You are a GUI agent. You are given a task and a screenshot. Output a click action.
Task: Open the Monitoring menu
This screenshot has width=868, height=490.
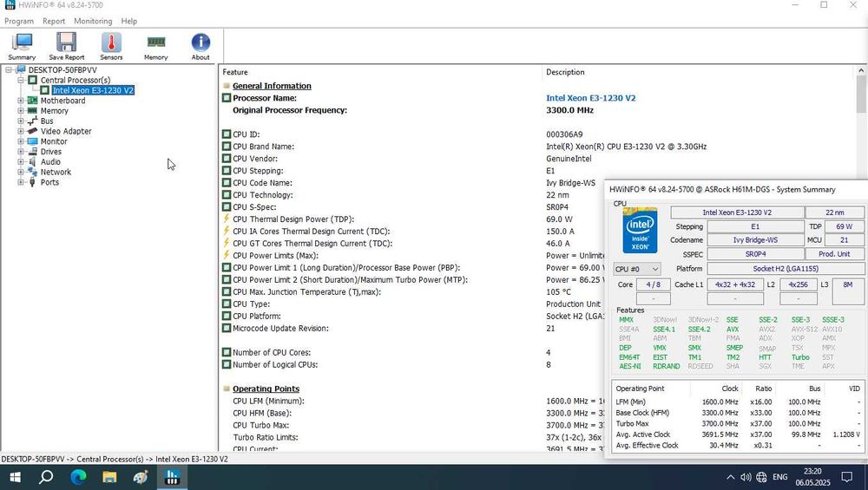[x=93, y=21]
